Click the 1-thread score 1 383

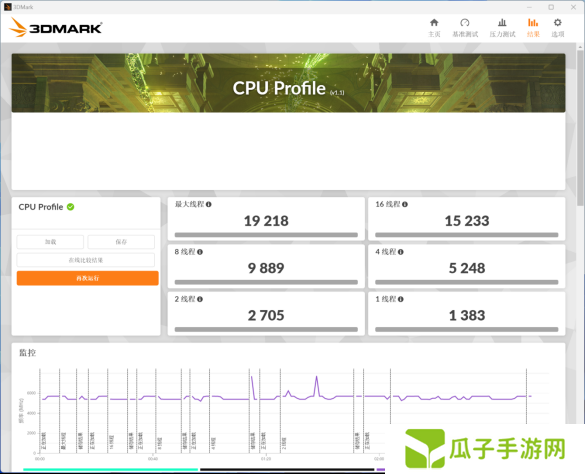pos(467,315)
